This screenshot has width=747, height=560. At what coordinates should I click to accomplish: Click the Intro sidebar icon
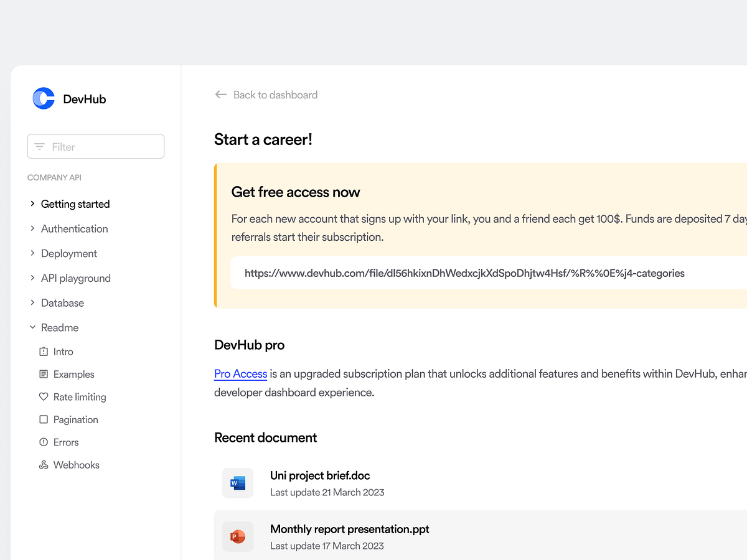point(44,352)
